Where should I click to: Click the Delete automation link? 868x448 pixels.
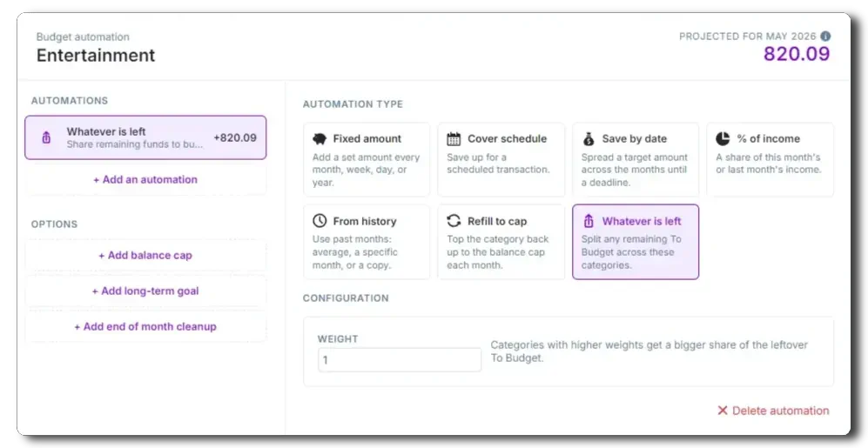coord(773,411)
